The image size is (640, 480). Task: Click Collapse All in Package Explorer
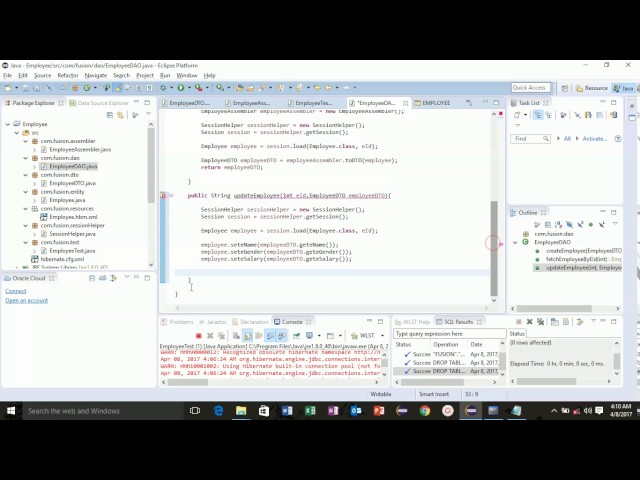point(110,115)
